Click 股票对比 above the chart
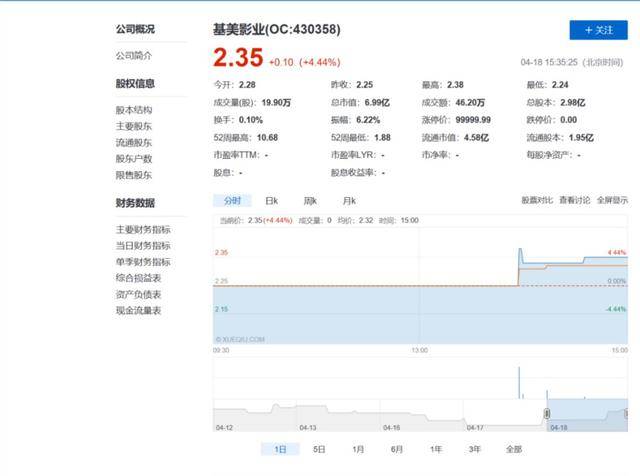 (537, 200)
